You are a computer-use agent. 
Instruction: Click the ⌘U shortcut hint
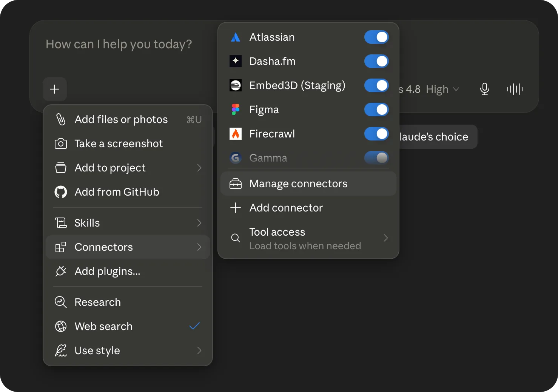pyautogui.click(x=194, y=120)
